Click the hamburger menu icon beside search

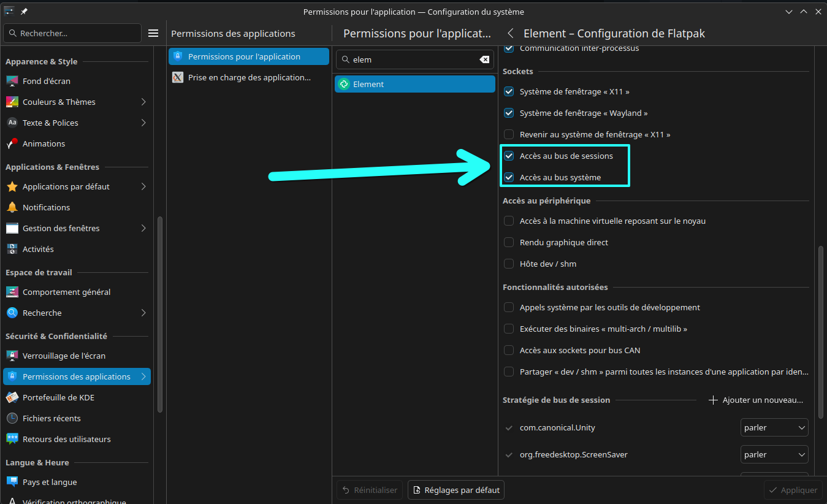point(153,33)
